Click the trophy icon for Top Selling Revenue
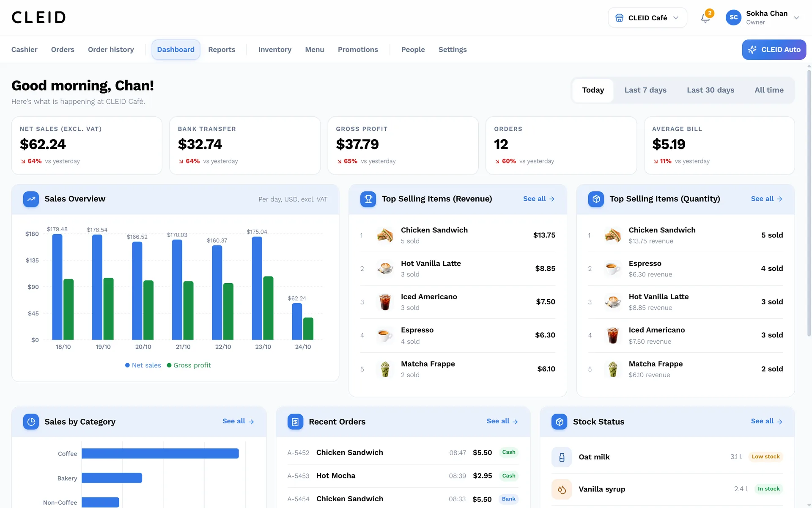The image size is (812, 508). 368,199
